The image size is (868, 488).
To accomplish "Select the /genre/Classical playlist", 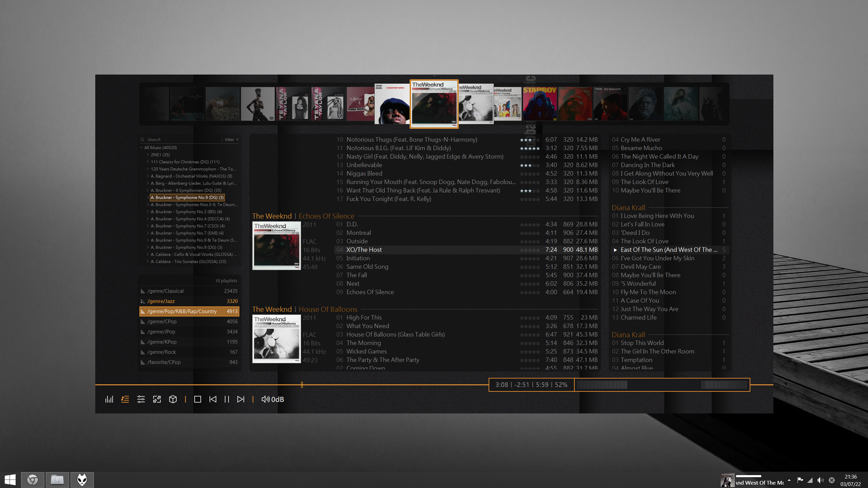I will click(x=189, y=291).
